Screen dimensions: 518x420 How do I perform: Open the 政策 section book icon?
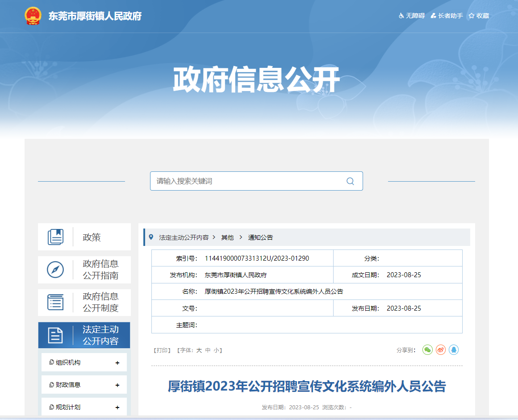[56, 237]
